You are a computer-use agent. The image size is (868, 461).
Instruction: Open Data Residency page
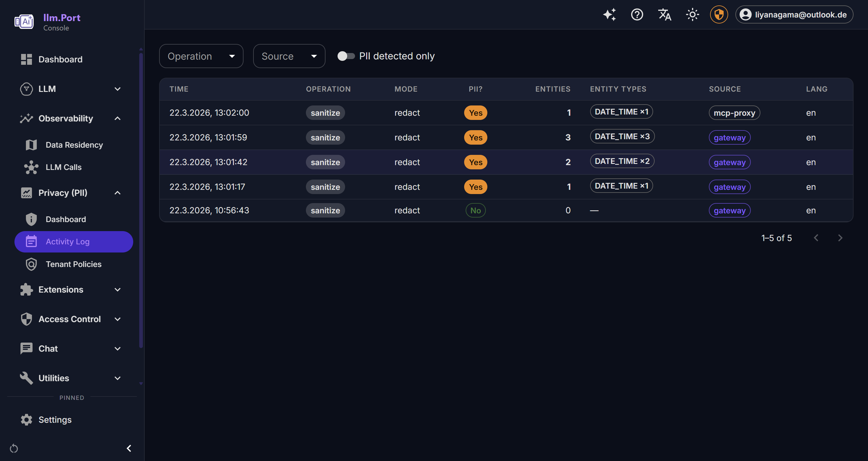74,145
